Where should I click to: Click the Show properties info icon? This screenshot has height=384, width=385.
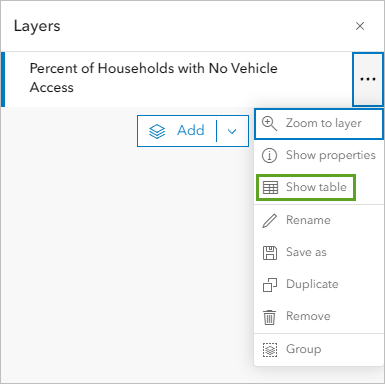tap(269, 155)
